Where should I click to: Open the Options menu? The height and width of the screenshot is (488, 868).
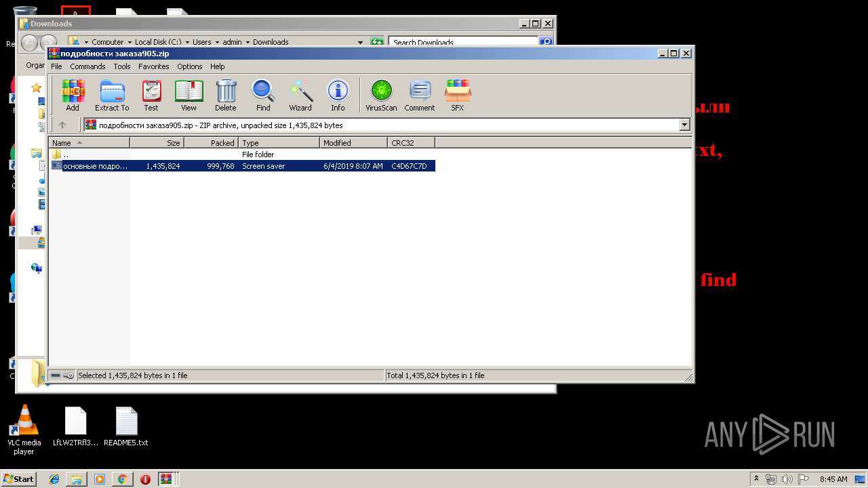click(x=190, y=66)
